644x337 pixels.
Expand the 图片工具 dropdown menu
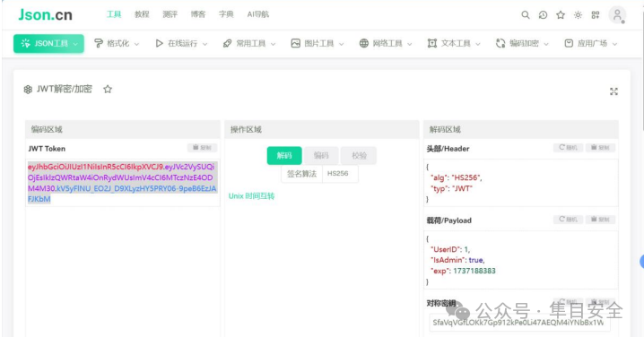point(318,43)
